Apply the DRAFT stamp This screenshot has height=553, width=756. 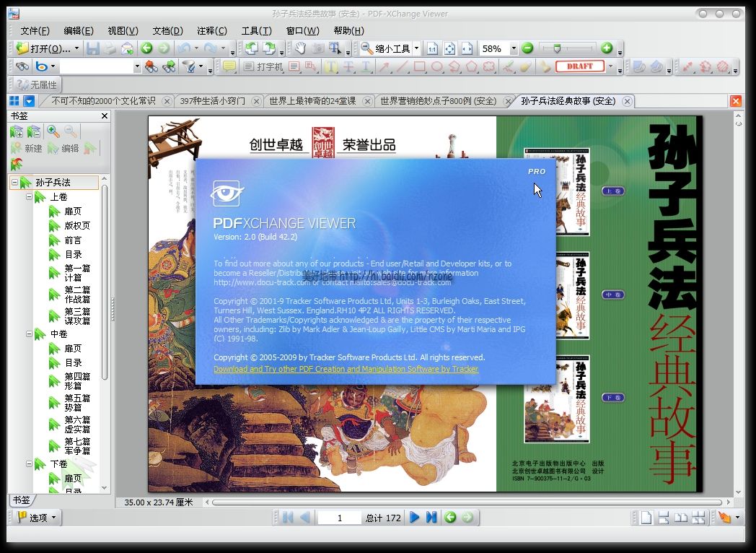[x=579, y=66]
